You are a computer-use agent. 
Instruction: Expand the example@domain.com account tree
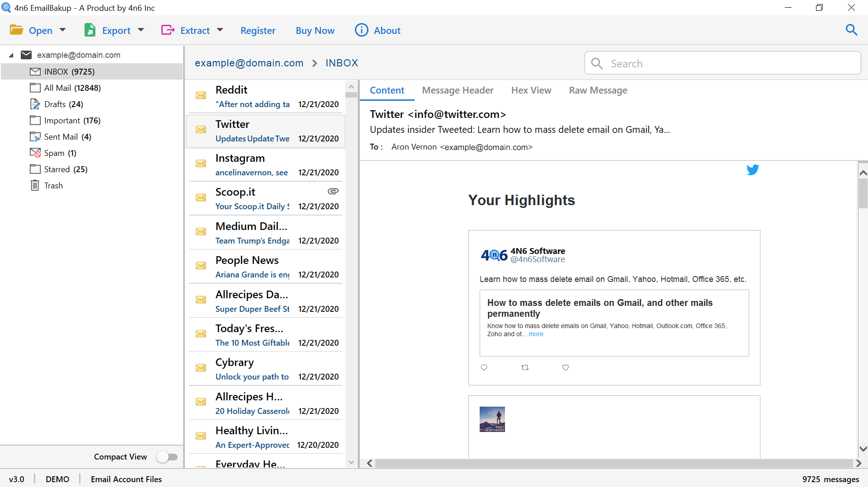tap(11, 55)
